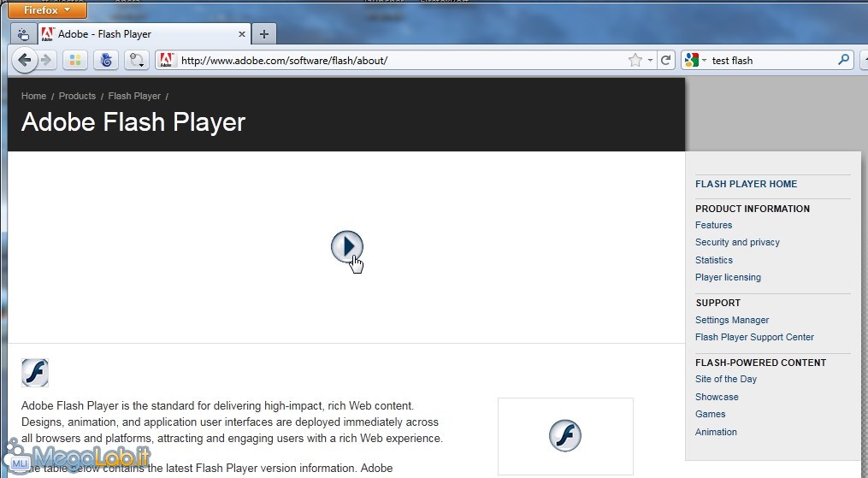Open the Security and privacy link
This screenshot has width=868, height=478.
coord(737,242)
